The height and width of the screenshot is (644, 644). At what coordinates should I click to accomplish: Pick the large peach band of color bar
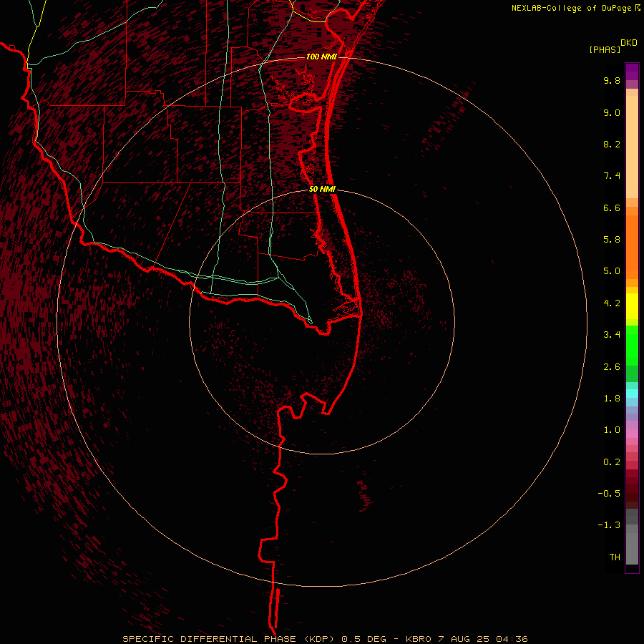pyautogui.click(x=632, y=147)
